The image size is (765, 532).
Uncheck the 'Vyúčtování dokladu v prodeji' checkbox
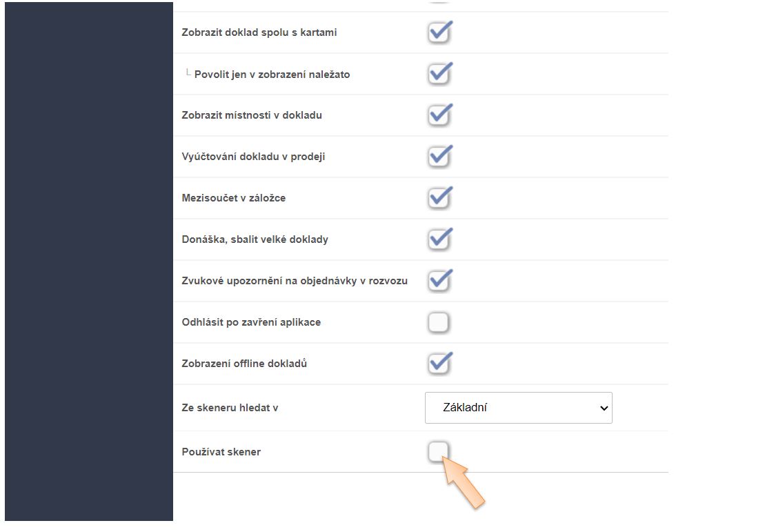coord(439,157)
